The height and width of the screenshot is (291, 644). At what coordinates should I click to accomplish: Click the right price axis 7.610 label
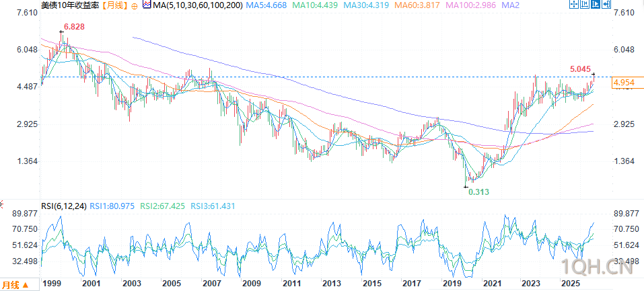tap(623, 13)
